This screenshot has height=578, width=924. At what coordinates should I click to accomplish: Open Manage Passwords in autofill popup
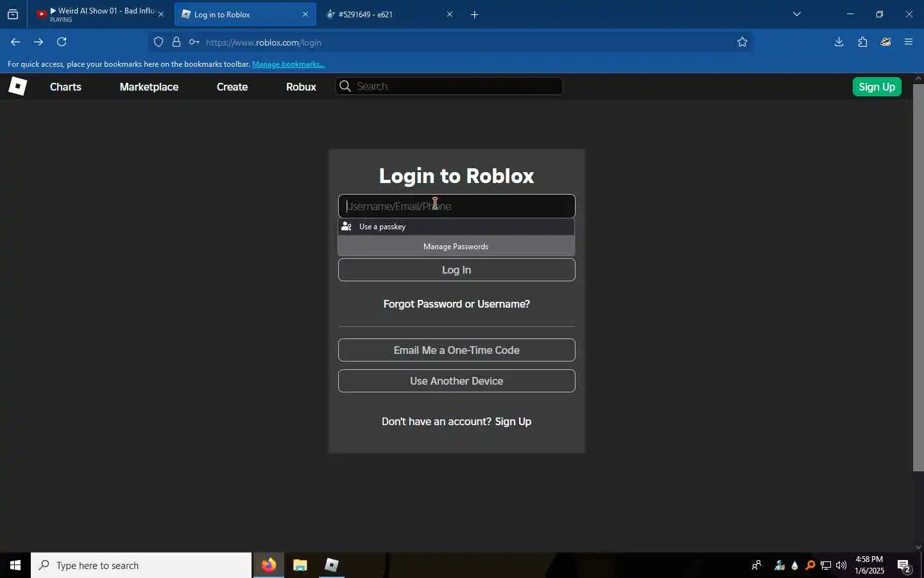(x=456, y=247)
